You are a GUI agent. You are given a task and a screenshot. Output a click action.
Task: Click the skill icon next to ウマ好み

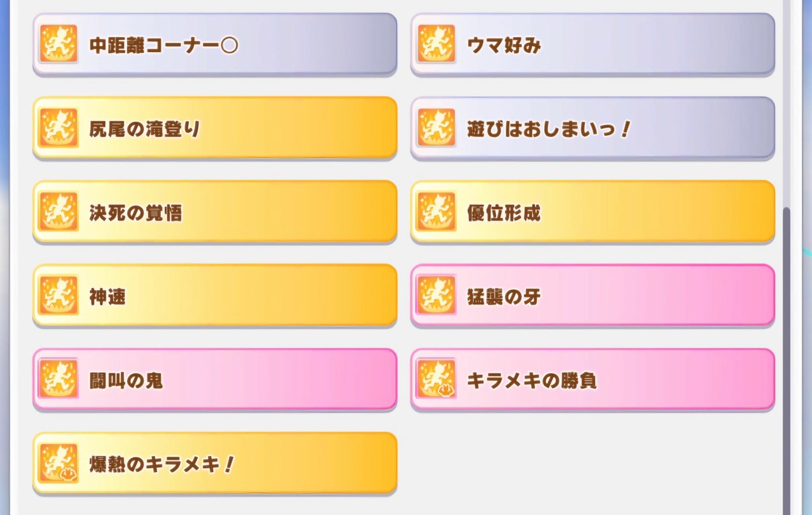click(436, 44)
